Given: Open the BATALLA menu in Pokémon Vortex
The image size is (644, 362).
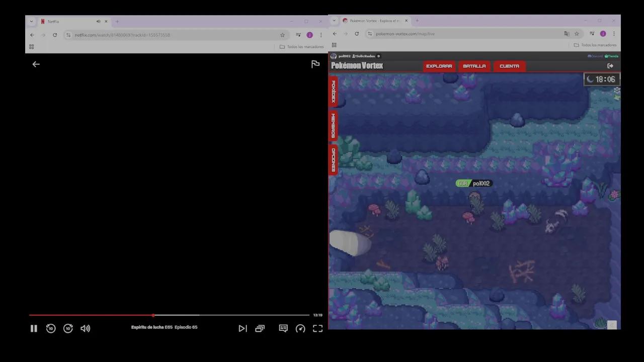Looking at the screenshot, I should 474,66.
